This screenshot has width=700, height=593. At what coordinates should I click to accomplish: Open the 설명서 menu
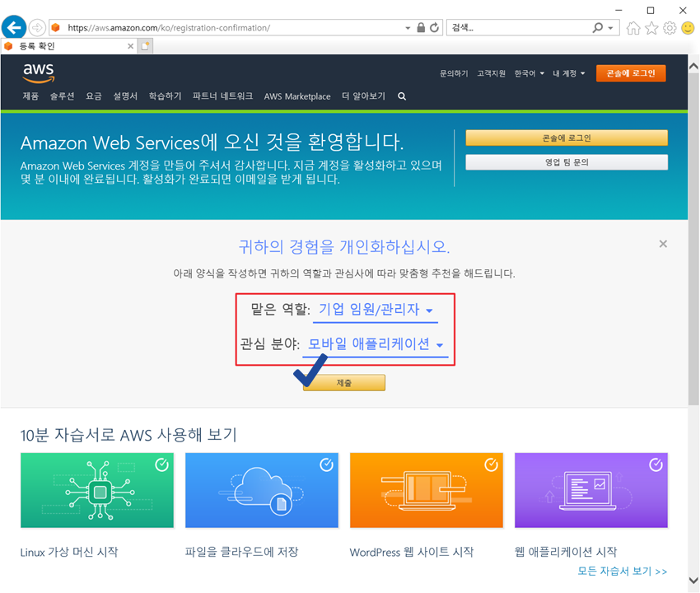click(x=125, y=96)
